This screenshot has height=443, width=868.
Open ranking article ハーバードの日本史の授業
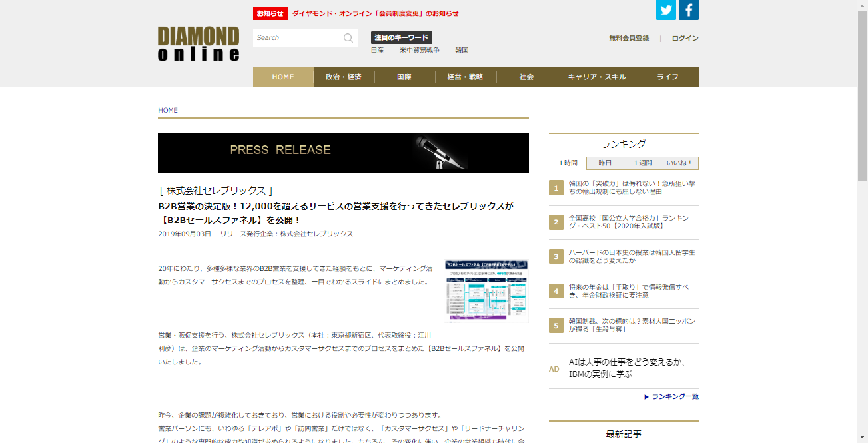(x=632, y=256)
